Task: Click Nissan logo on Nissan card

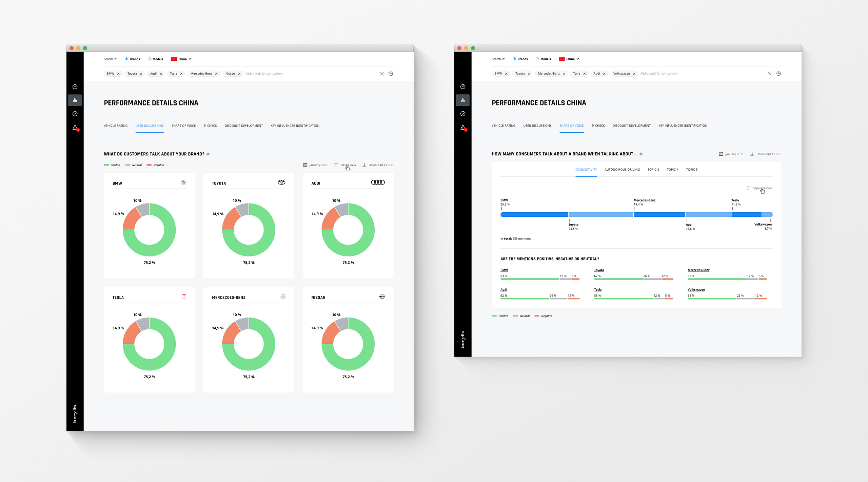Action: 382,296
